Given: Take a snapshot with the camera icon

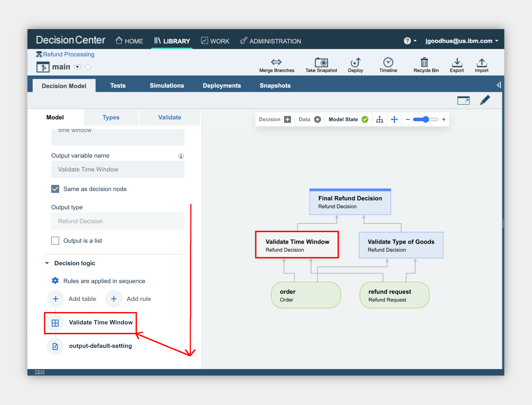Looking at the screenshot, I should (321, 62).
